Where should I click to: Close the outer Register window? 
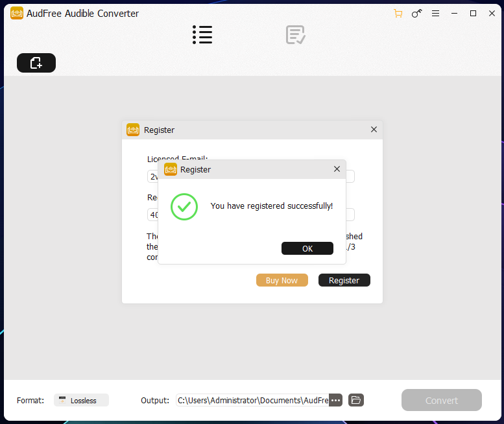(374, 130)
